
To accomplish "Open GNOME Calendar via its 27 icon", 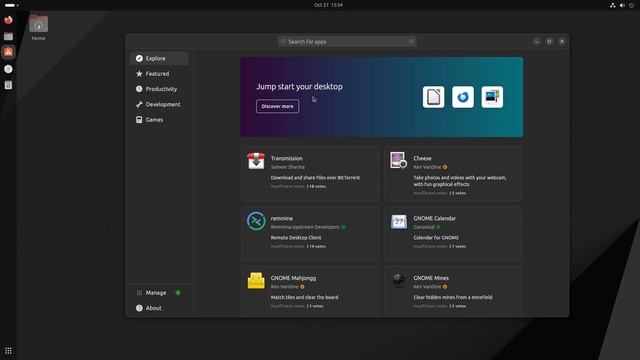I will tap(398, 222).
